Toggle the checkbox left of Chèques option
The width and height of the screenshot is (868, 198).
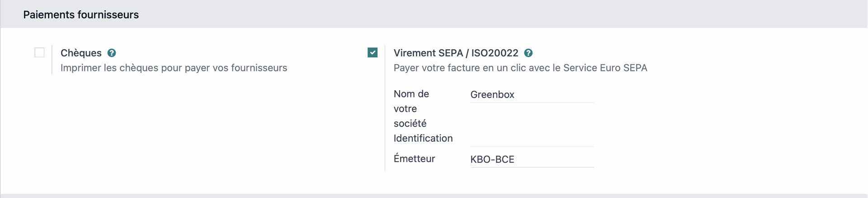coord(39,53)
